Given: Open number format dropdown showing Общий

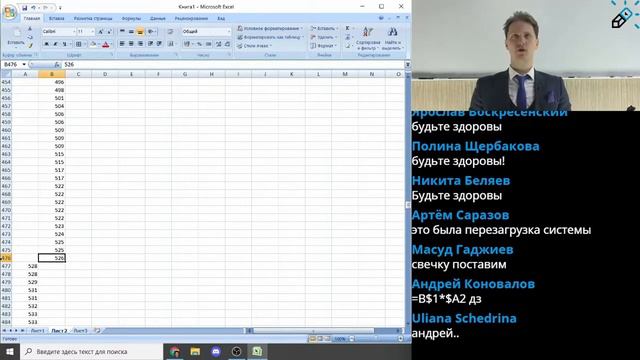Looking at the screenshot, I should click(x=228, y=31).
